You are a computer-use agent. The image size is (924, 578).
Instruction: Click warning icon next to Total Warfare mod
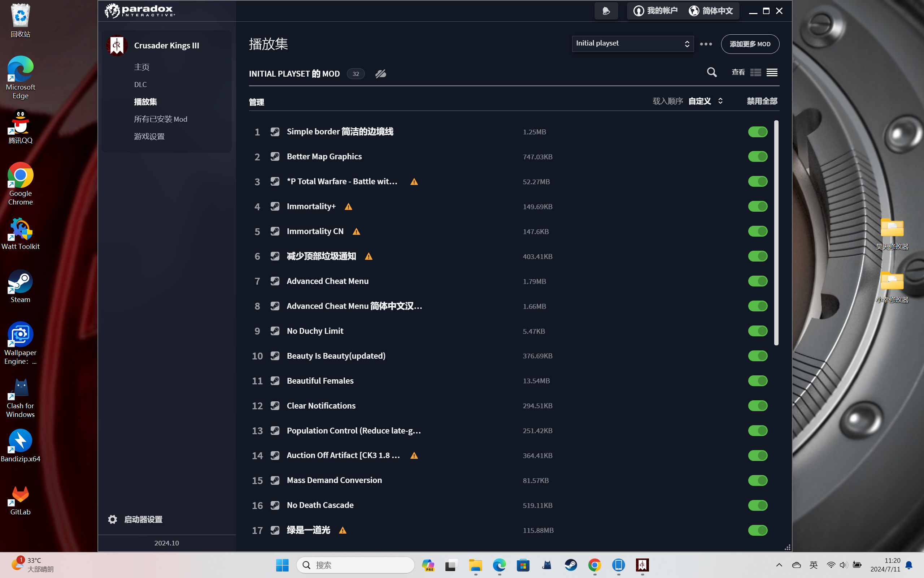coord(414,182)
